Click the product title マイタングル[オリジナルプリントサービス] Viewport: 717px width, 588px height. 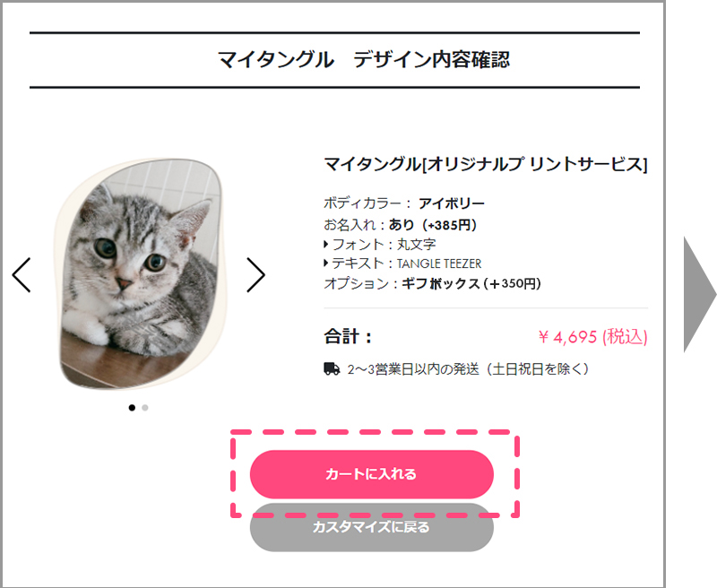[x=485, y=164]
